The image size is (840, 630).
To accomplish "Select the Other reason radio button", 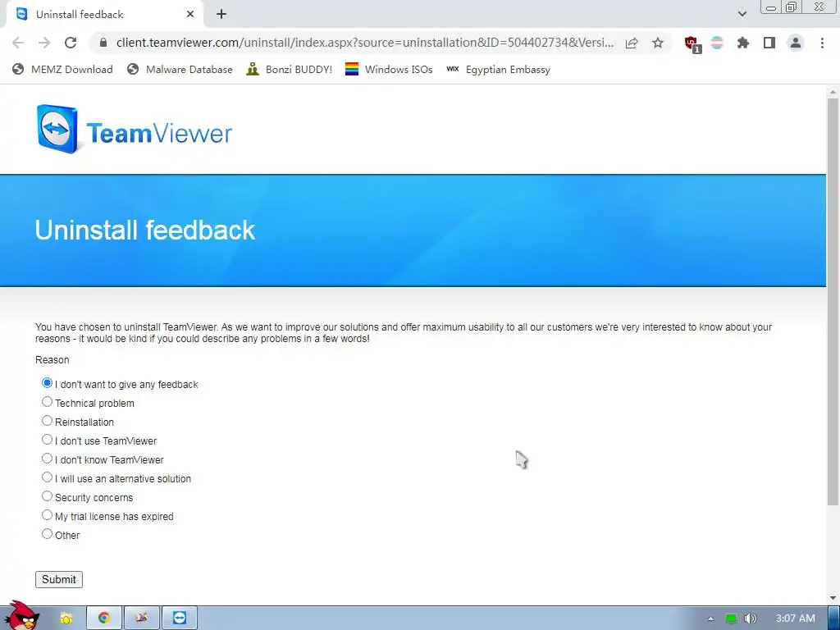I will point(47,534).
